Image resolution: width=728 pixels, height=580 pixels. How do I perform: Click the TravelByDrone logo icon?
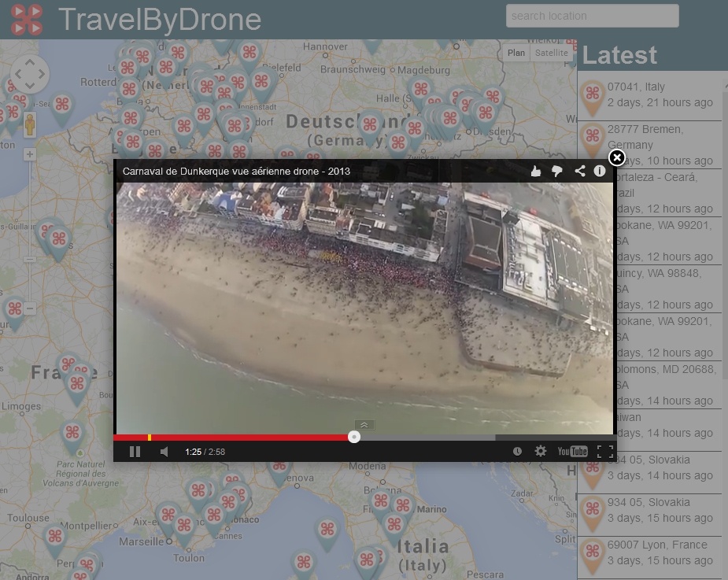click(x=27, y=20)
